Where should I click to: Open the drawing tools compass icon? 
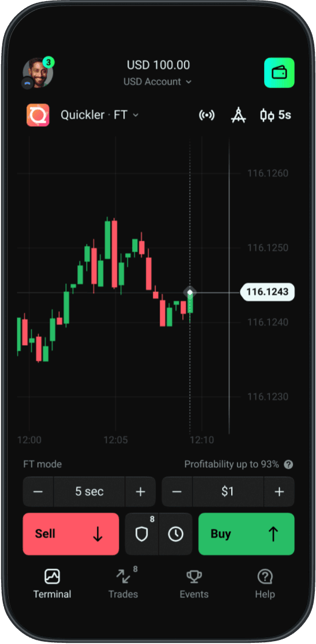pos(239,115)
